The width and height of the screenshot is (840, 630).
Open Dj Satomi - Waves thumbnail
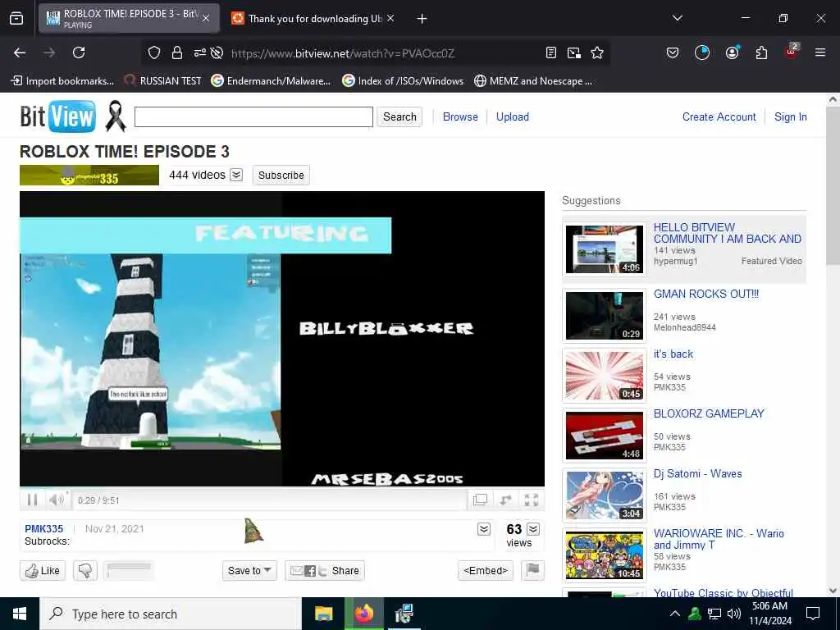(605, 495)
